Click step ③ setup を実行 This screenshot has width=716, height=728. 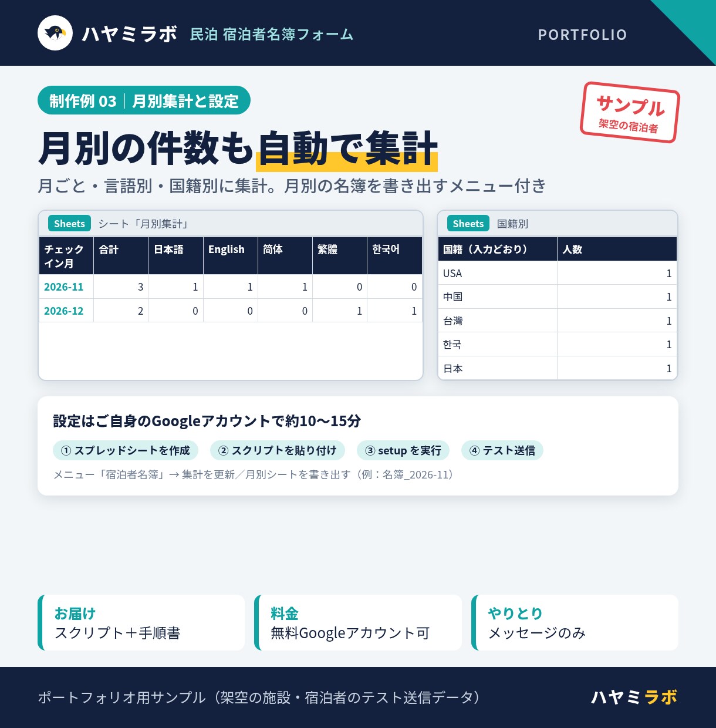(x=403, y=450)
